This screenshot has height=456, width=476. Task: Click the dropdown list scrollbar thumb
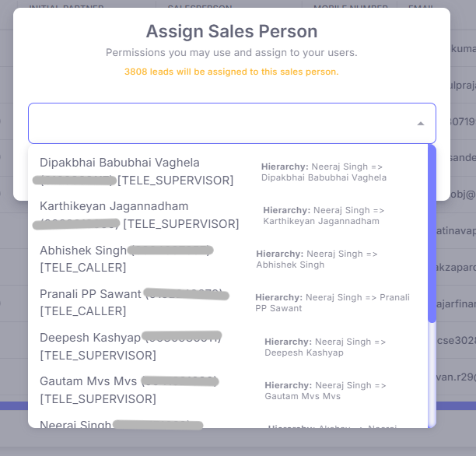432,233
